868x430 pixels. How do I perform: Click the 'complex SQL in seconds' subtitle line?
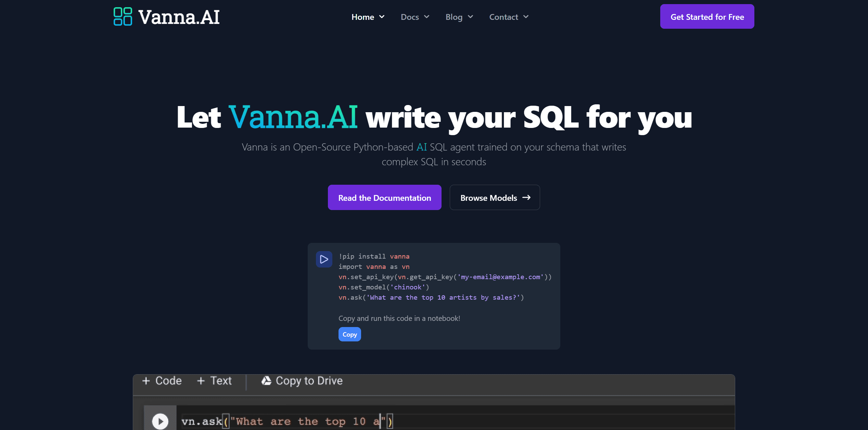[x=434, y=161]
